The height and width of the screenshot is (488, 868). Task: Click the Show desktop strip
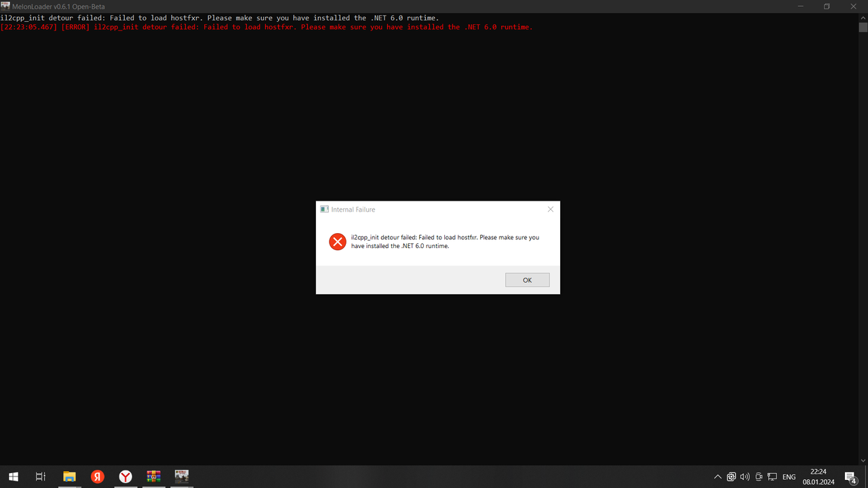[866, 476]
